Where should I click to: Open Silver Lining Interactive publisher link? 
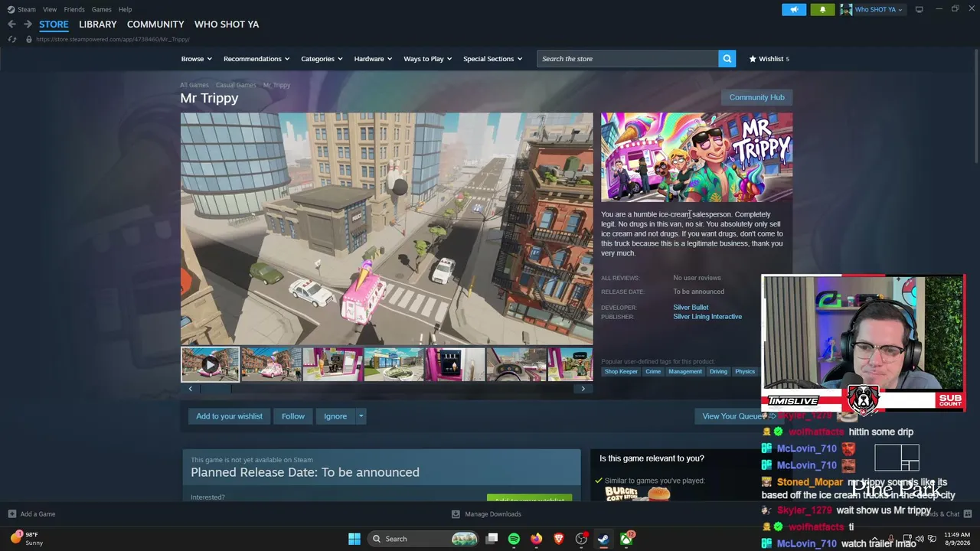[x=707, y=317]
